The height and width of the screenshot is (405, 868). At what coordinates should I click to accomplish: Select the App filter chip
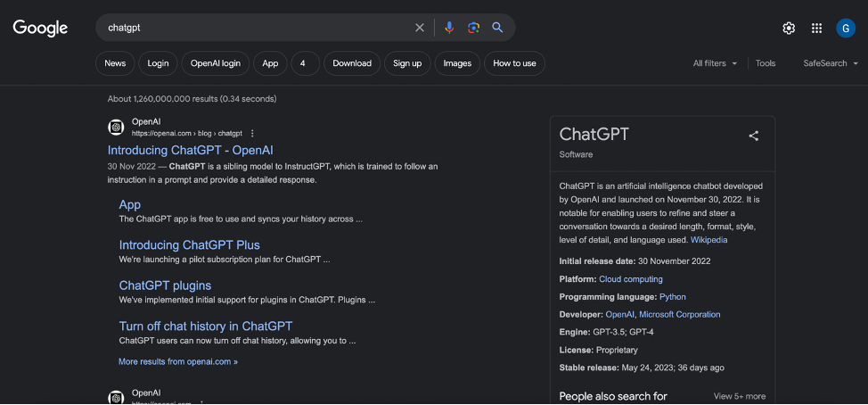point(270,63)
